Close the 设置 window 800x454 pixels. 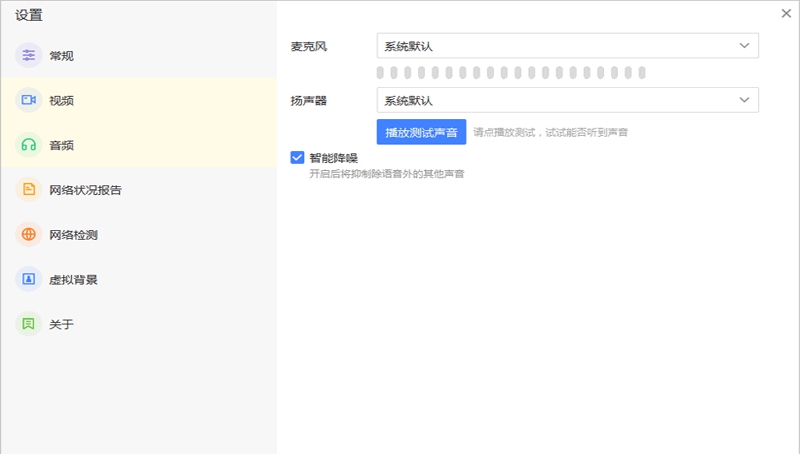coord(786,14)
